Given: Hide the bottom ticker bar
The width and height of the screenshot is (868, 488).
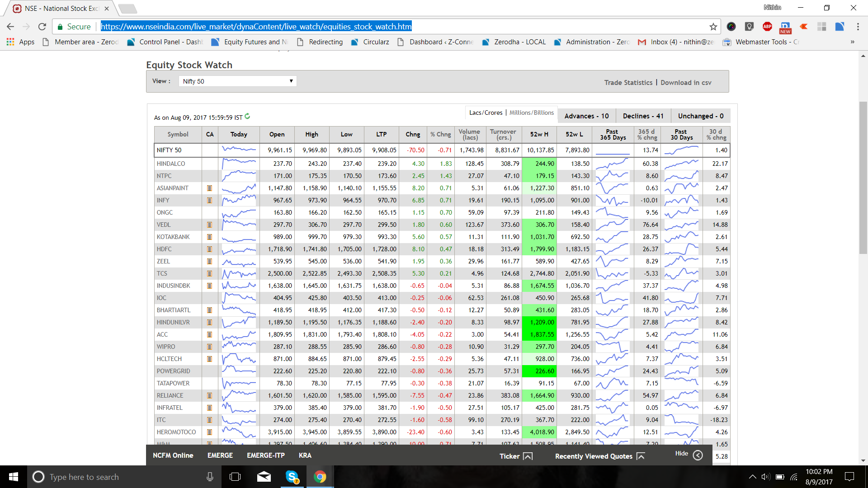Looking at the screenshot, I should point(689,455).
